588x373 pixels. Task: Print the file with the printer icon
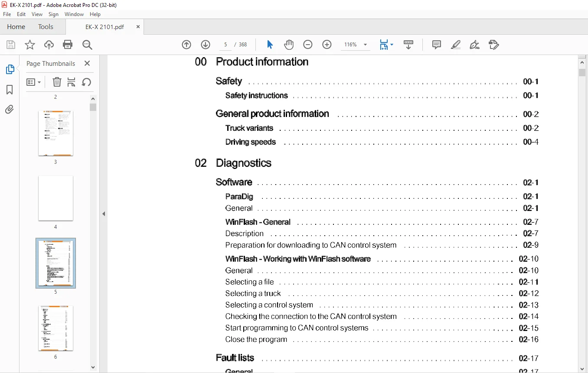point(68,45)
